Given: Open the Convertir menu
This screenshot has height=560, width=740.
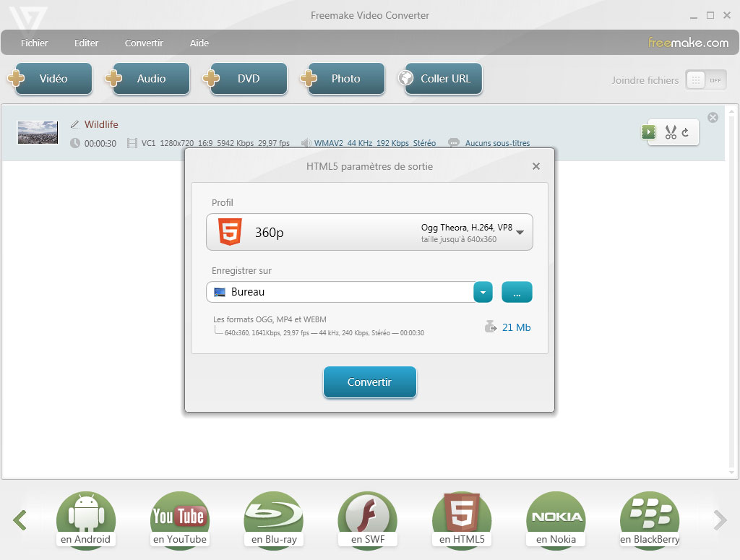Looking at the screenshot, I should pos(144,43).
